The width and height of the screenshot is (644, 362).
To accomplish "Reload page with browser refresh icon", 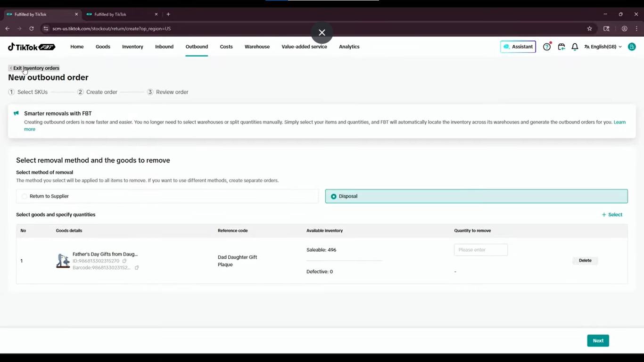I will point(32,28).
